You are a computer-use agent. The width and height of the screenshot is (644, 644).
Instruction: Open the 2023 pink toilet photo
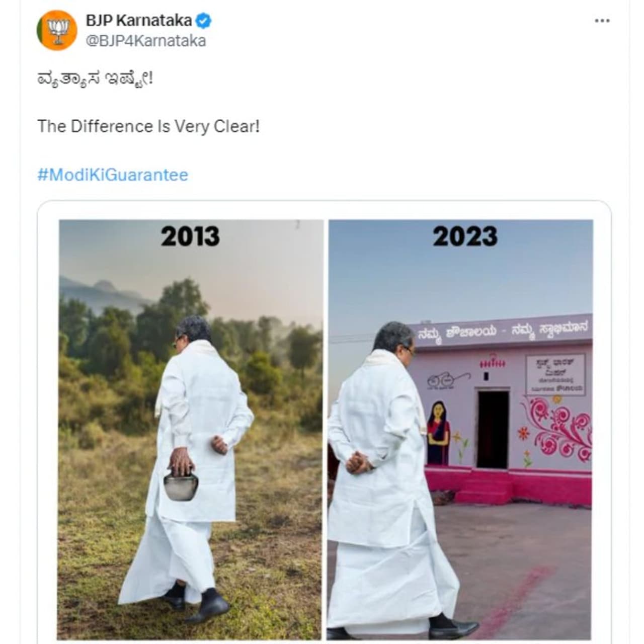(460, 429)
